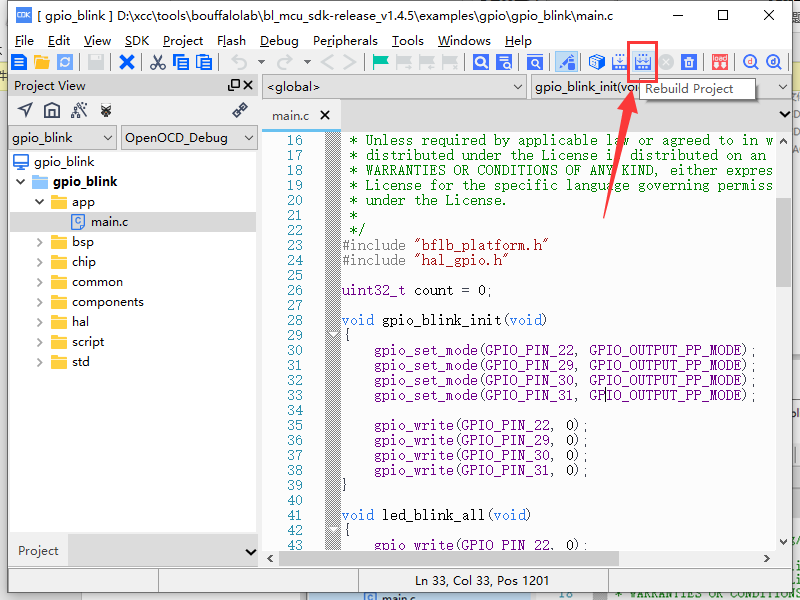Click the greyed Save floppy icon

tap(96, 62)
